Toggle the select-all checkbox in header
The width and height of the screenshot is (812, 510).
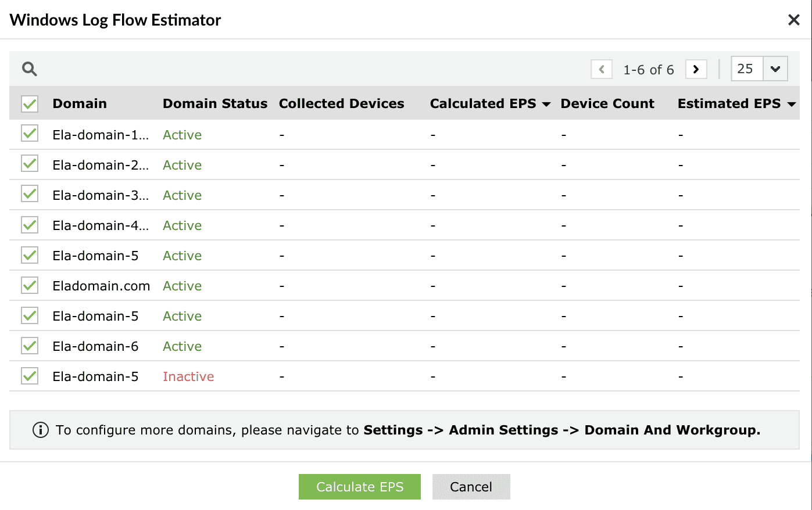click(x=30, y=104)
